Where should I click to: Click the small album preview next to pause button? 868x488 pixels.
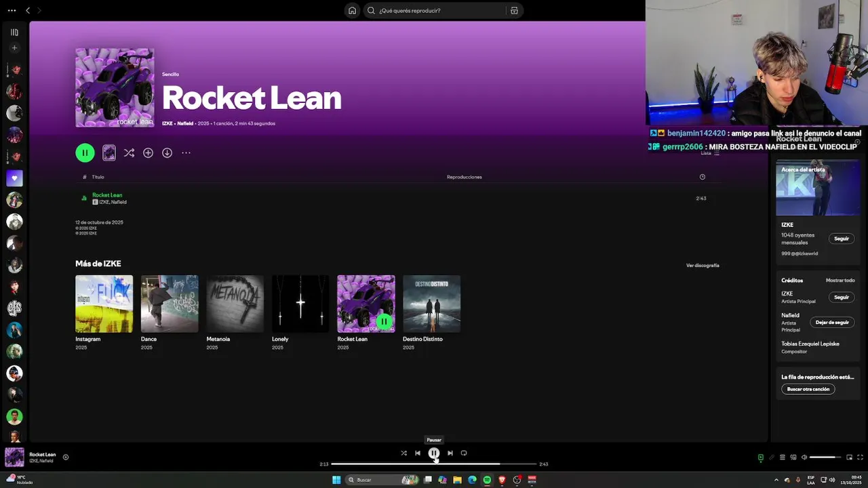click(108, 152)
